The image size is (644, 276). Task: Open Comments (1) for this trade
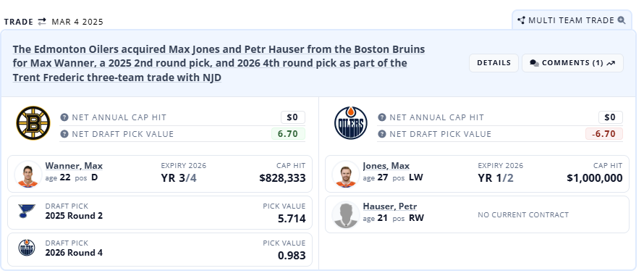point(572,63)
